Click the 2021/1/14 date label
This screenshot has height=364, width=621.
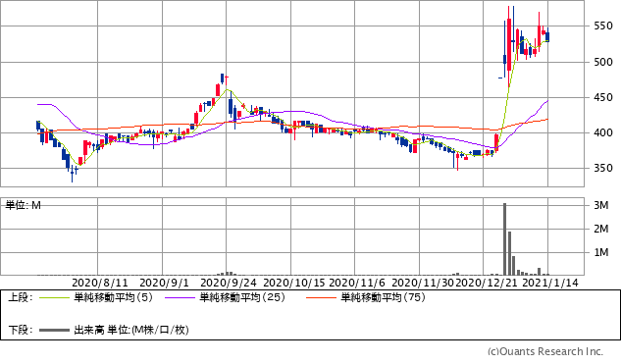[x=550, y=283]
